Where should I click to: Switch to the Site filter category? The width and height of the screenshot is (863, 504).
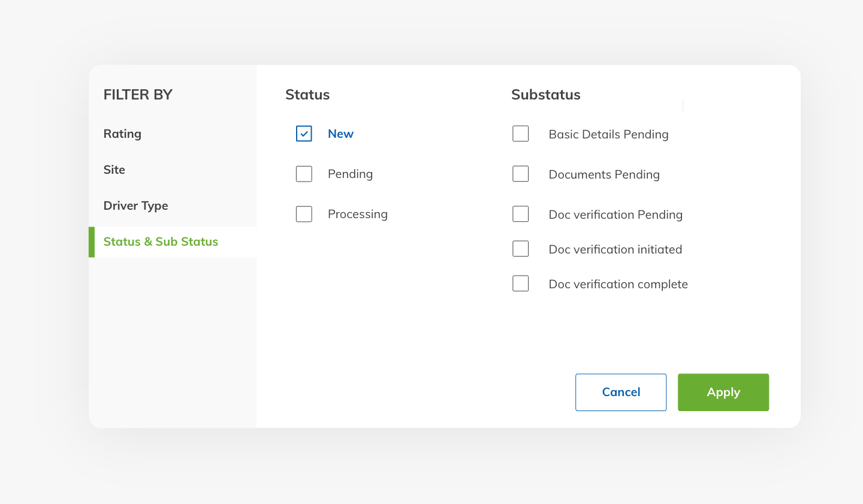(114, 170)
